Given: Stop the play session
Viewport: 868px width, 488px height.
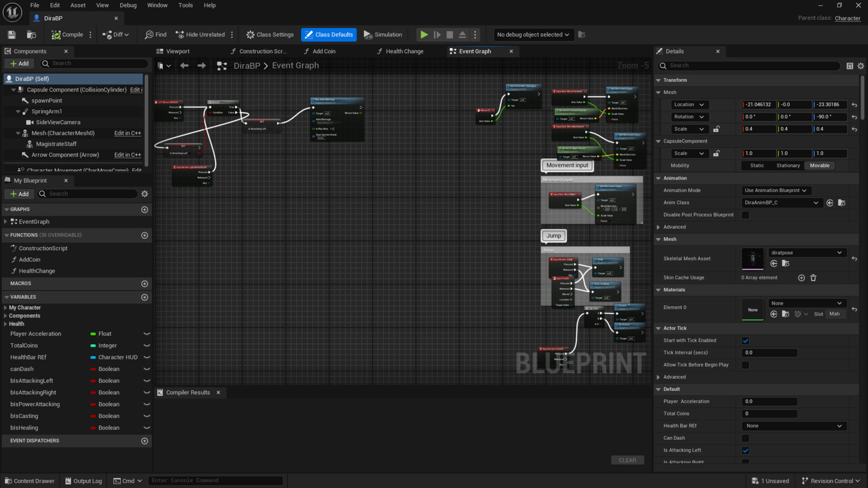Looking at the screenshot, I should [x=450, y=35].
